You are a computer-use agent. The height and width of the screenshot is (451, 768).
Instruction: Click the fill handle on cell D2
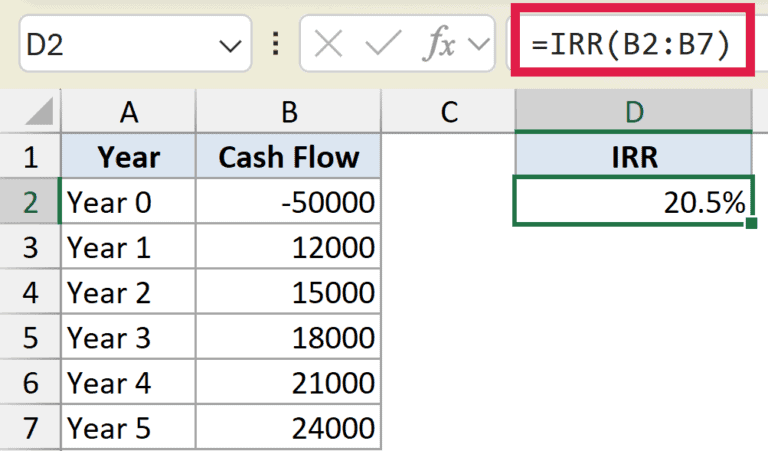pyautogui.click(x=751, y=224)
